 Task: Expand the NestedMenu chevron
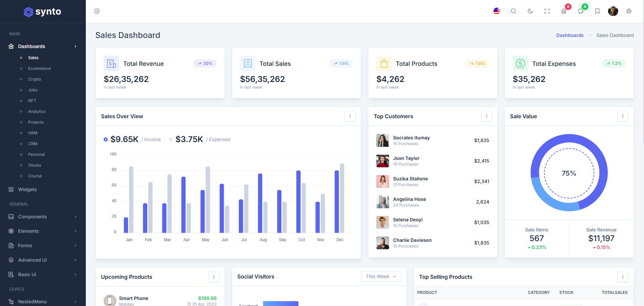point(75,302)
